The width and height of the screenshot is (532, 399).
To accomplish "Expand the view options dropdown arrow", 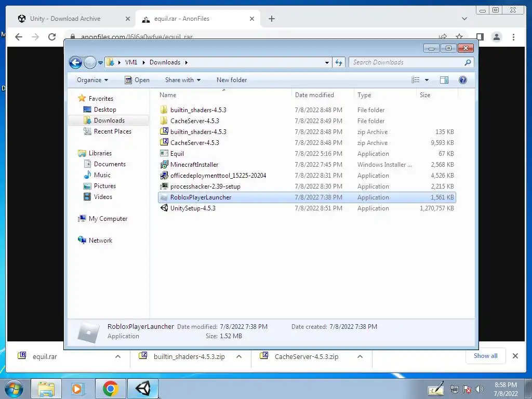I will 427,80.
